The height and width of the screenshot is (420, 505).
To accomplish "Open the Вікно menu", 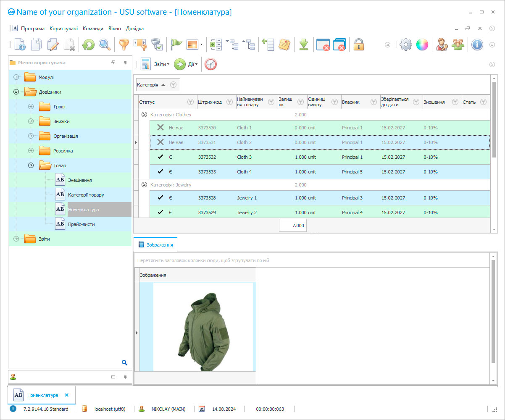I will [114, 29].
